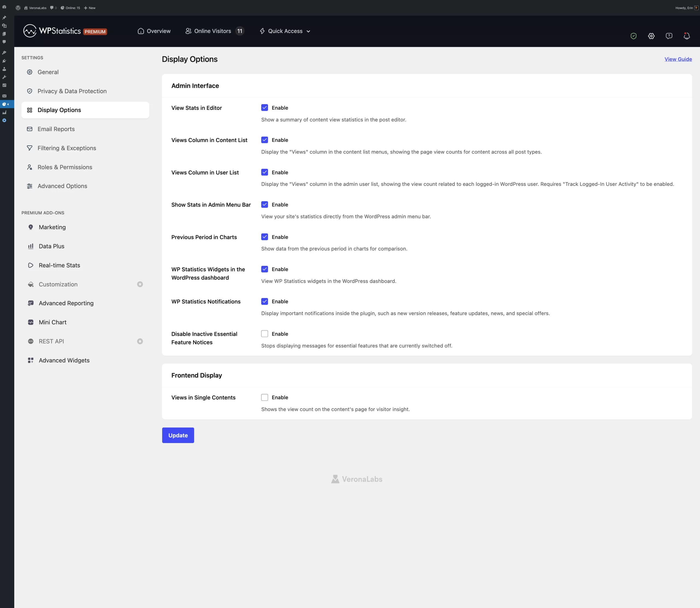Image resolution: width=700 pixels, height=608 pixels.
Task: Uncheck Views Column in User List checkbox
Action: (264, 172)
